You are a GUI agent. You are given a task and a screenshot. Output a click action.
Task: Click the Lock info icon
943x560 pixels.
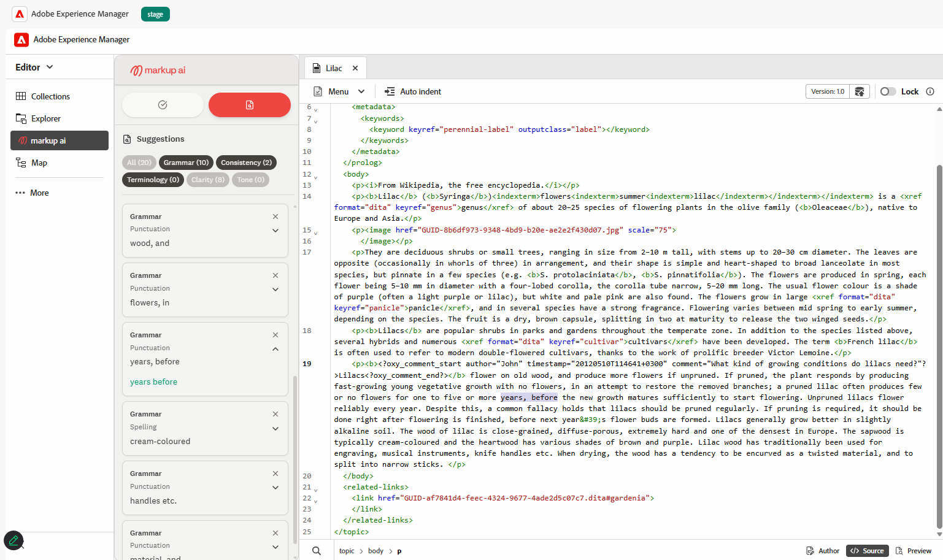[x=930, y=91]
